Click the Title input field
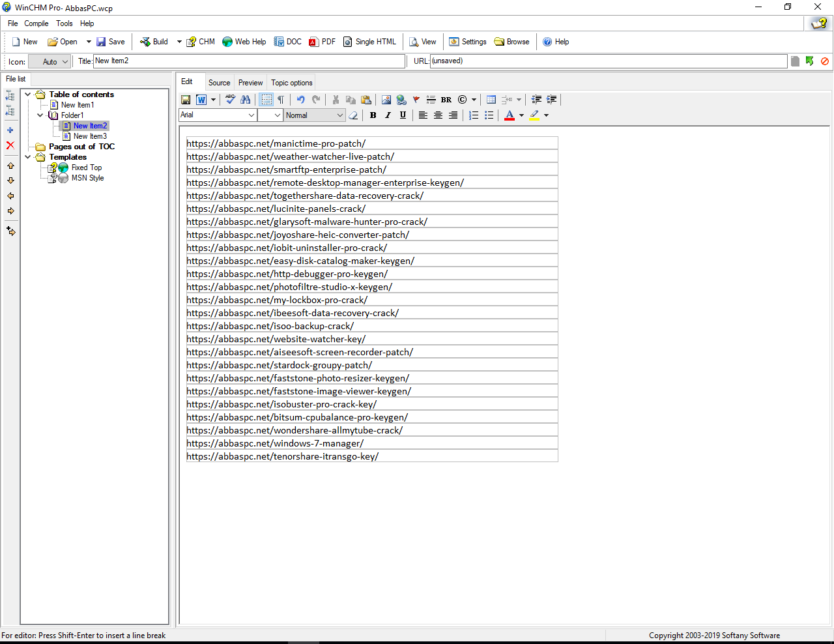Image resolution: width=834 pixels, height=644 pixels. 250,61
